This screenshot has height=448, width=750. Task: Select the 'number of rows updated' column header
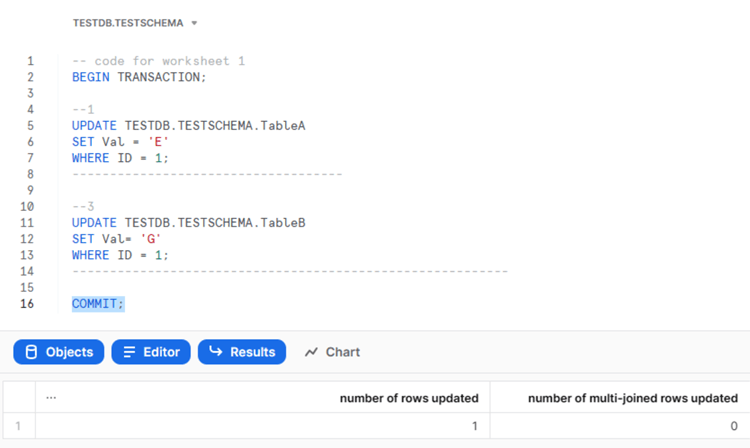click(x=409, y=398)
